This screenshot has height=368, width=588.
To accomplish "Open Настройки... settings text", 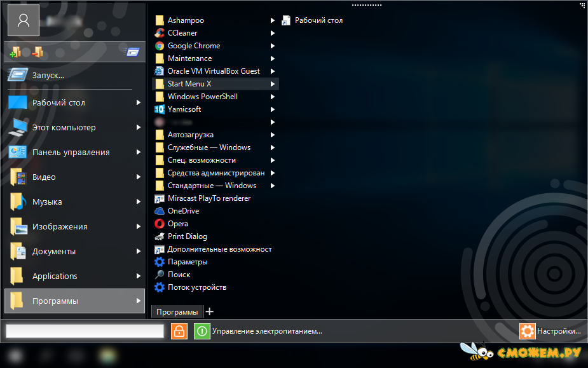I will 559,331.
